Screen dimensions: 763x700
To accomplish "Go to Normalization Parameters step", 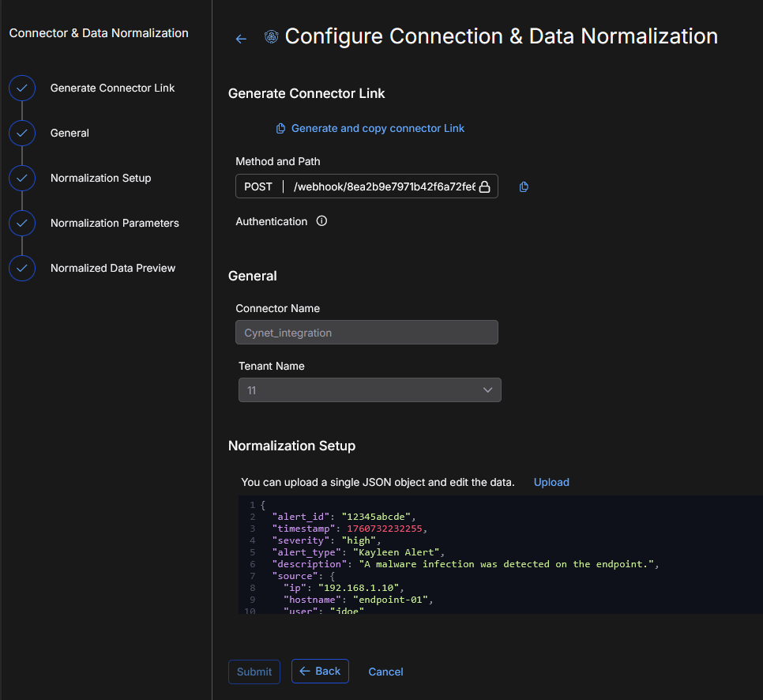I will (x=115, y=224).
